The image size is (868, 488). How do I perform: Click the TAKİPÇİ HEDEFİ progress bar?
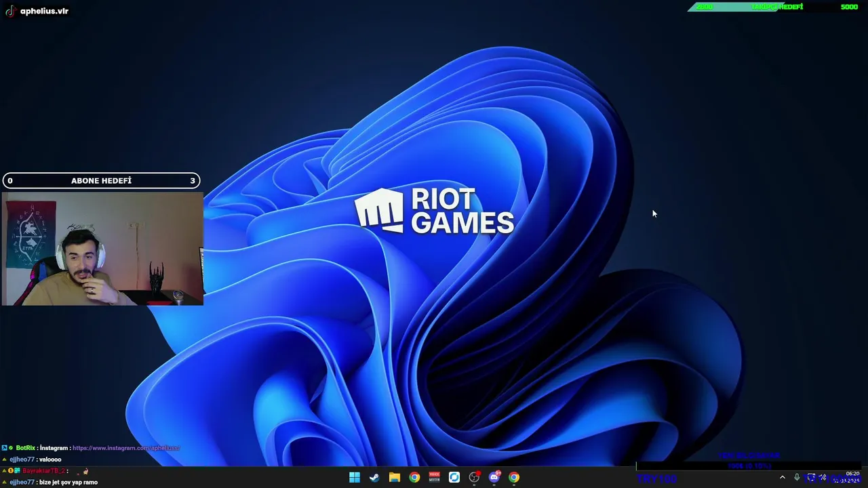776,7
